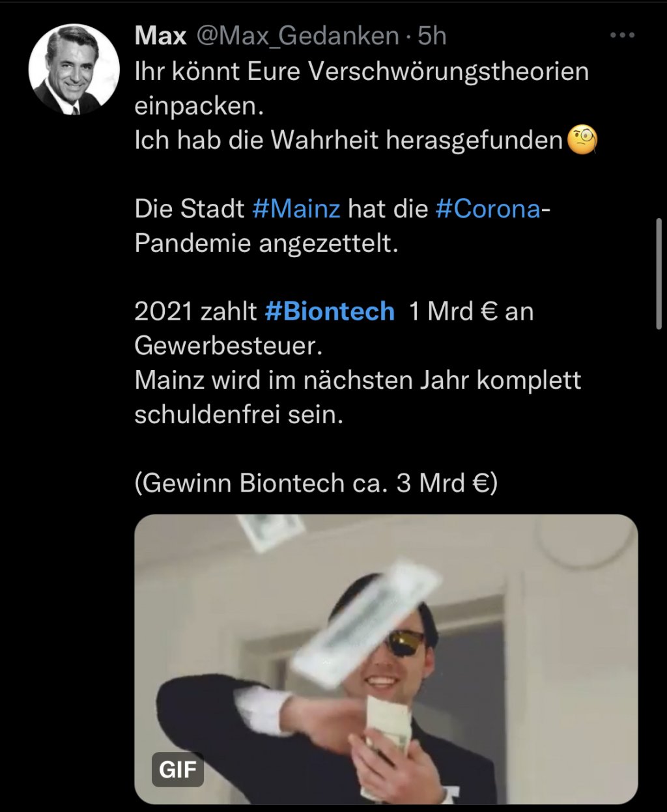Open the #Corona hashtag
667x812 pixels.
click(488, 209)
